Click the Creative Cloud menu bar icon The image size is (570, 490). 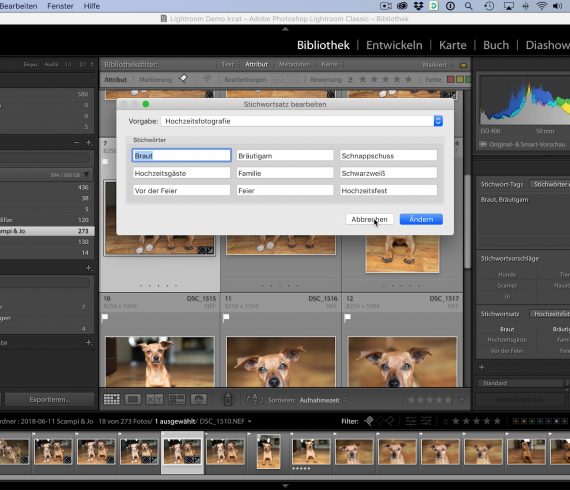click(x=402, y=6)
